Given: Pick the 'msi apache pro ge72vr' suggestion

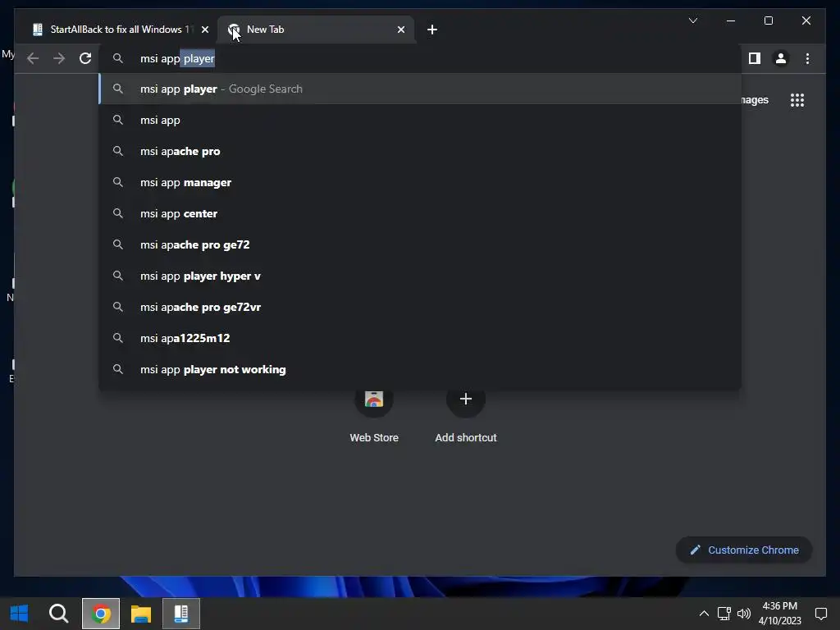Looking at the screenshot, I should 421,307.
